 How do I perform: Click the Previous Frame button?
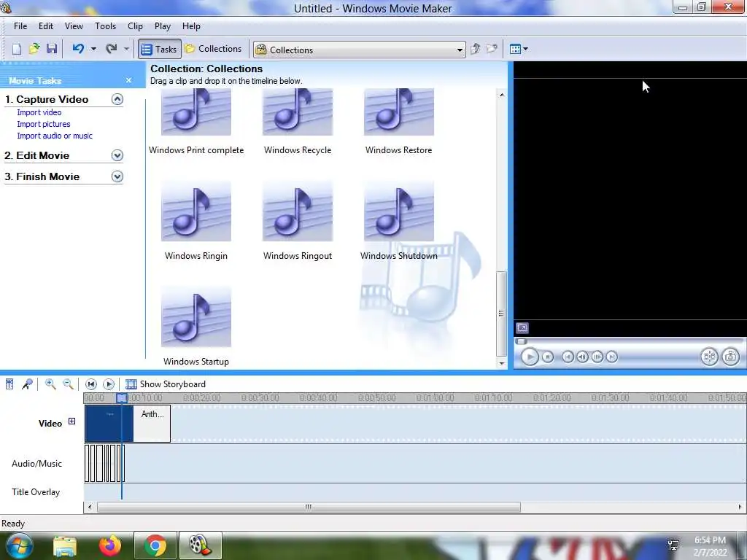[x=582, y=357]
